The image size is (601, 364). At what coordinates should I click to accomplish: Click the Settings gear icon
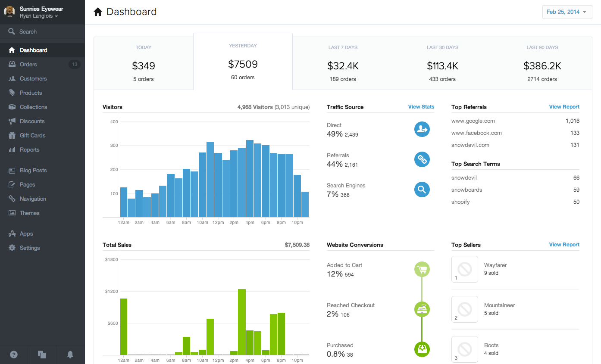[12, 248]
